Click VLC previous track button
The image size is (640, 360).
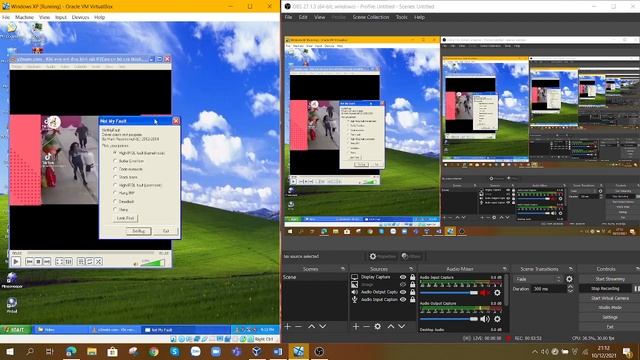[29, 262]
